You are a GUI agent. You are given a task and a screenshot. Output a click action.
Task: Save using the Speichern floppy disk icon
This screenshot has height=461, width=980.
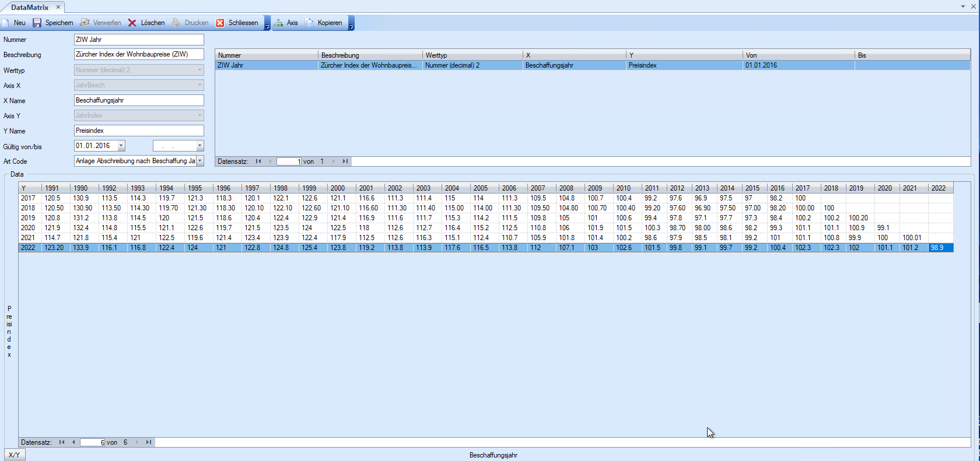37,23
